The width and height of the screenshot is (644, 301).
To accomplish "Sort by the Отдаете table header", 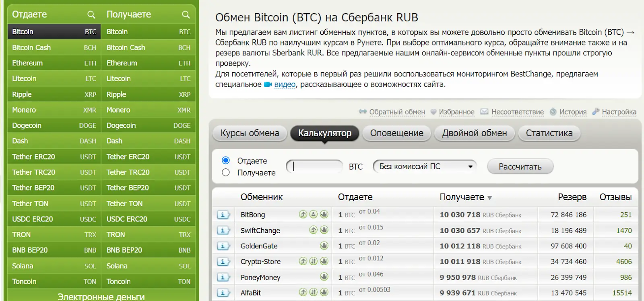I will (355, 197).
